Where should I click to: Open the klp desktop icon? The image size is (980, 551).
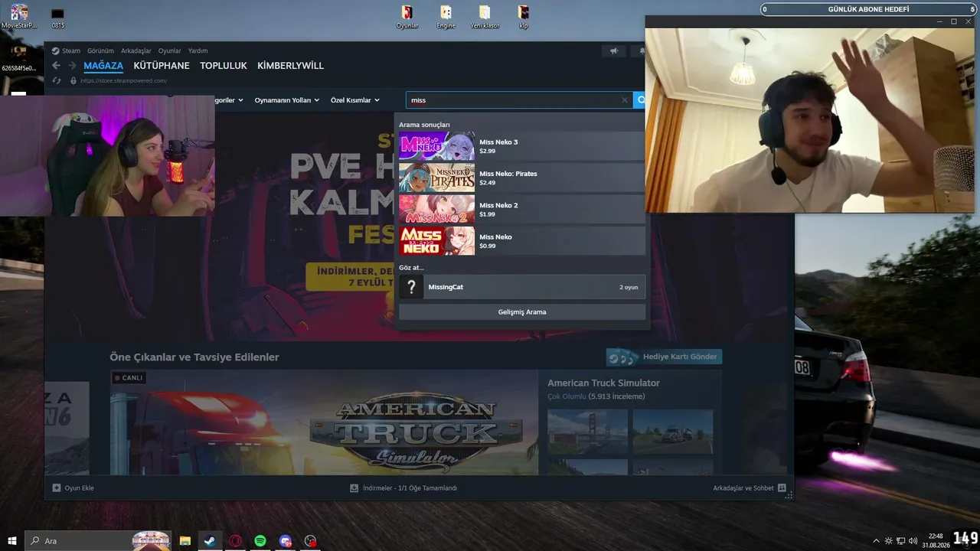click(x=524, y=16)
